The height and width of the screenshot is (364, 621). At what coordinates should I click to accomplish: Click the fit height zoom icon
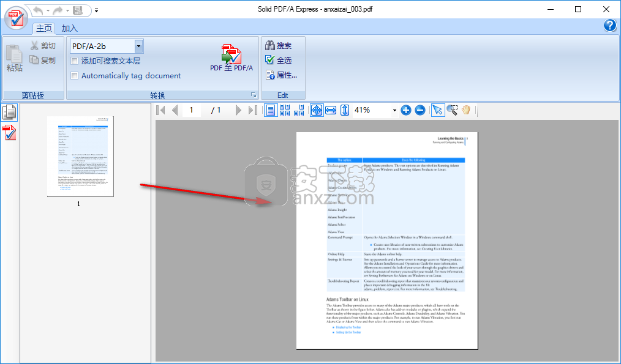pos(345,110)
